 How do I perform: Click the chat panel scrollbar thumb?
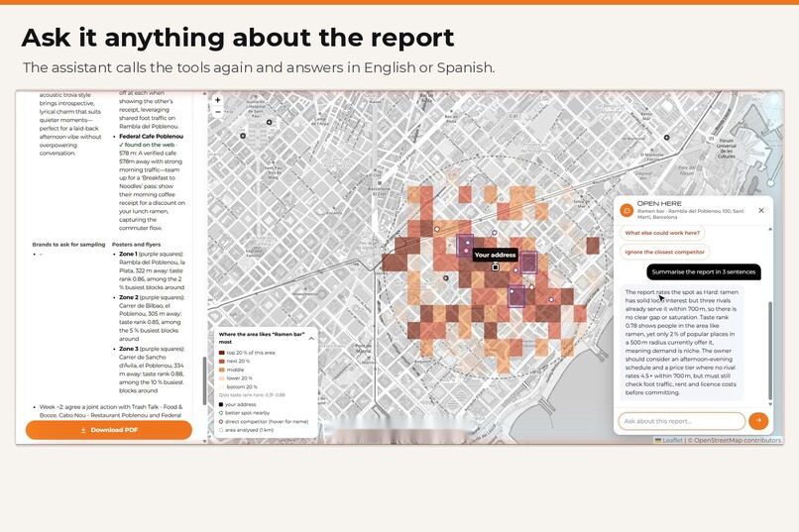click(x=770, y=351)
